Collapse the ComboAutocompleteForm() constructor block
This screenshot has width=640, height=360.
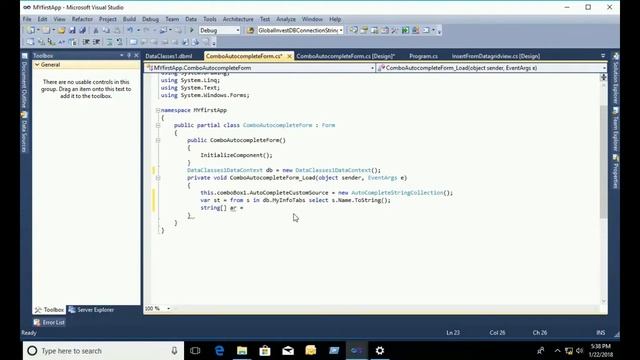[158, 140]
